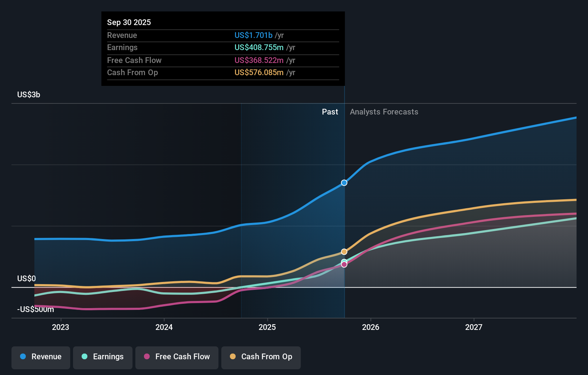Toggle the Revenue series visibility
This screenshot has width=588, height=375.
40,357
